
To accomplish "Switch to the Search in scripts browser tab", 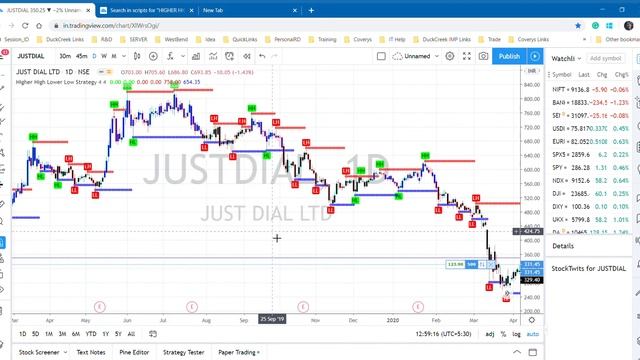I will click(x=147, y=10).
